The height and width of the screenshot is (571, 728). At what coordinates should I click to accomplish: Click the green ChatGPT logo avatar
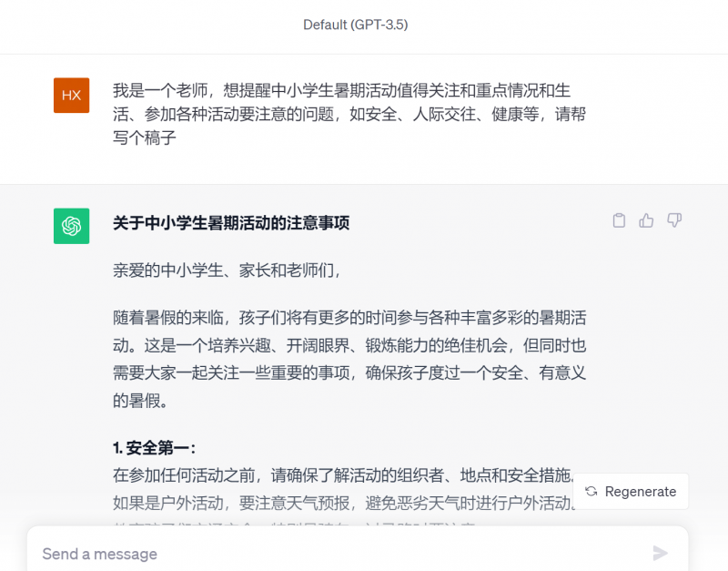(71, 226)
